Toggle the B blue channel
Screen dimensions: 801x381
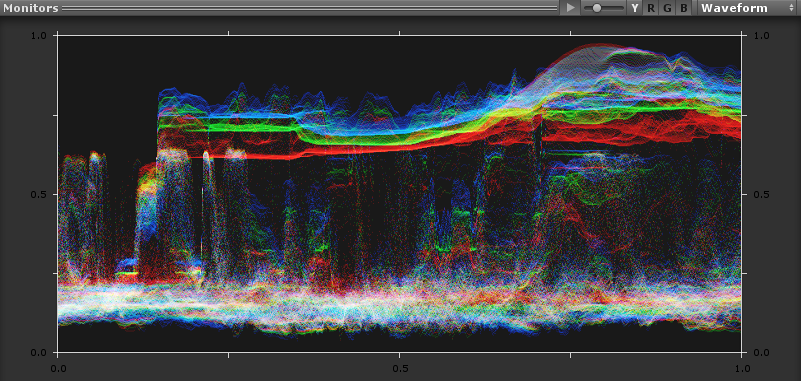click(x=684, y=8)
